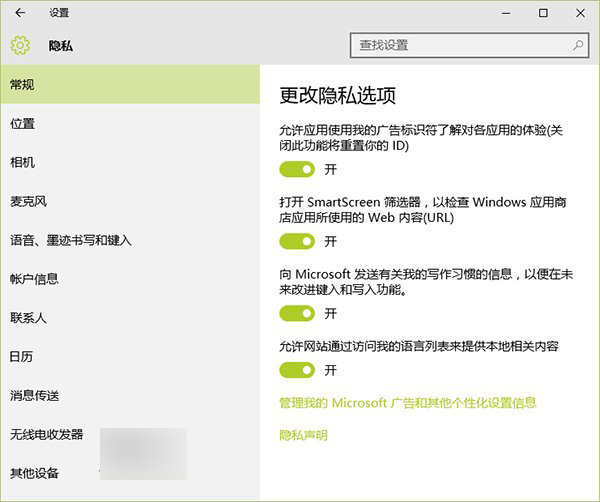Go to 麦克风 settings
The width and height of the screenshot is (600, 502).
28,201
